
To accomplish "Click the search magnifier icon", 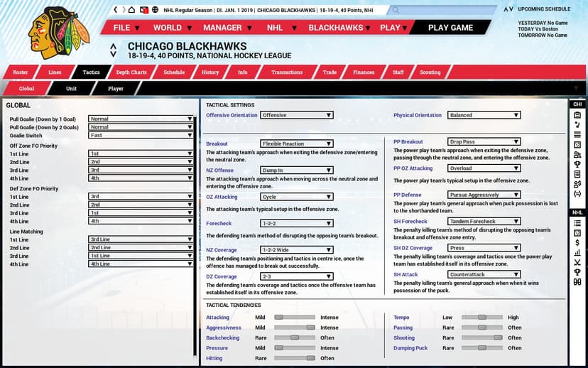I will coord(396,10).
